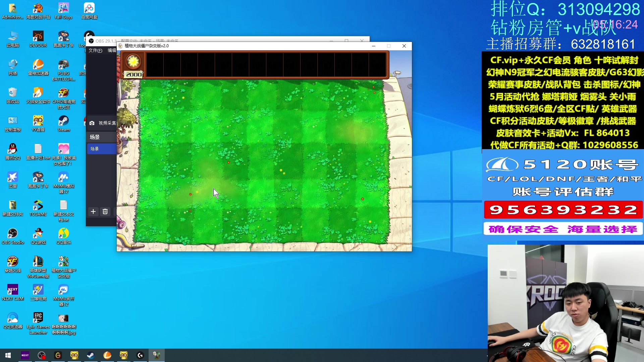644x362 pixels.
Task: Open the 文件(F) menu in the OBS window
Action: [x=96, y=50]
